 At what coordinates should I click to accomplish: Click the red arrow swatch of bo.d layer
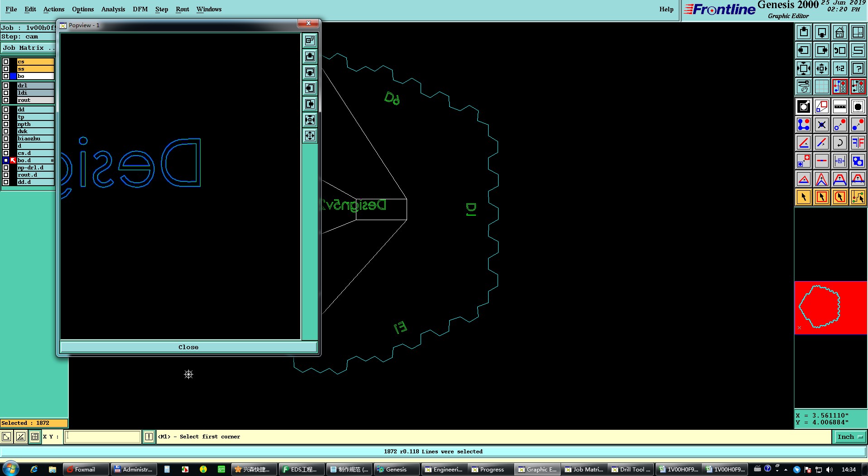pos(13,160)
